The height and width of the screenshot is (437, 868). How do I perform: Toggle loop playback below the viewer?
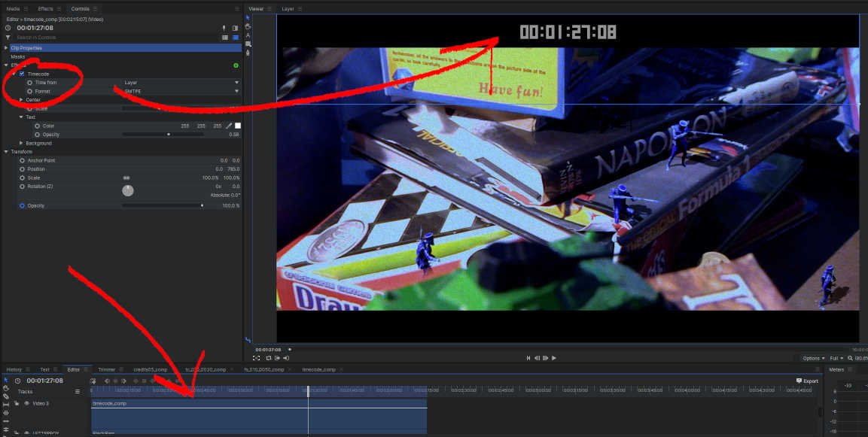point(269,358)
